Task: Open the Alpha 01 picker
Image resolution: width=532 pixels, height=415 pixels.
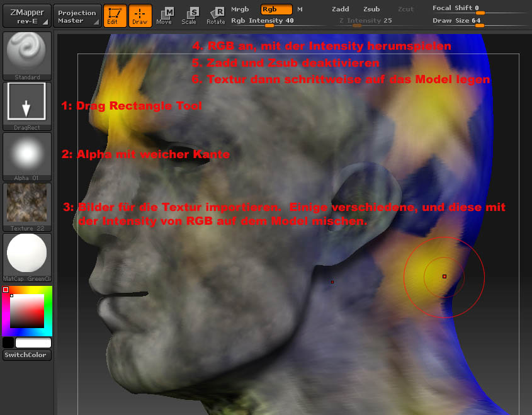Action: (x=26, y=156)
